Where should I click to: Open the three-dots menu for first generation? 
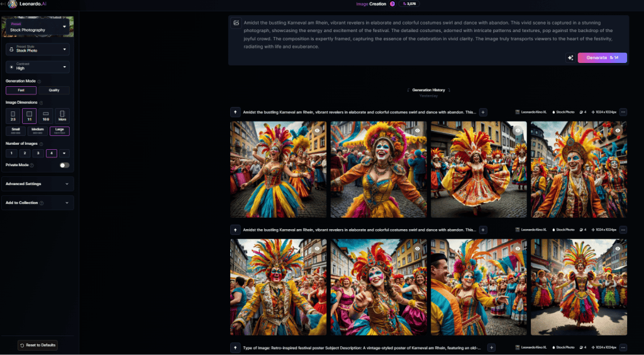(623, 112)
